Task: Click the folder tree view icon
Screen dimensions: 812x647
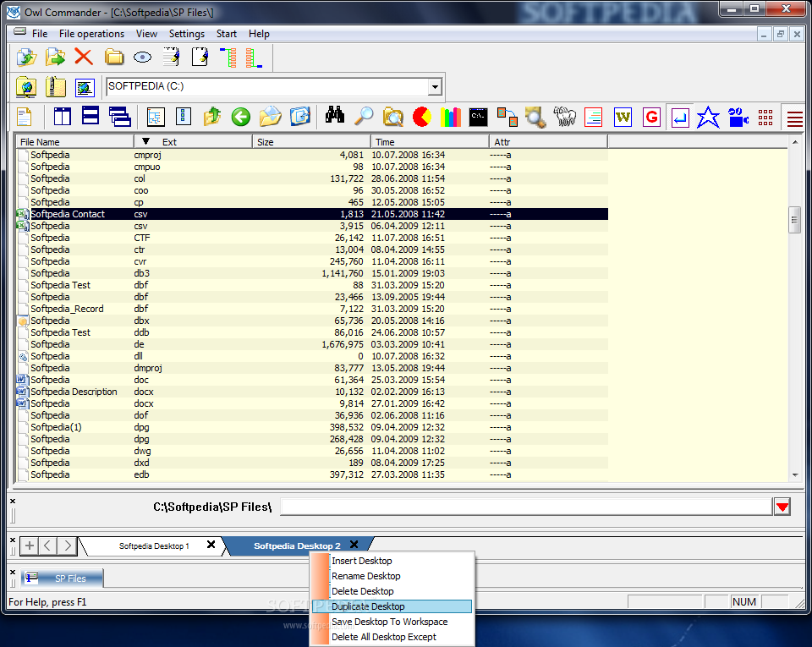Action: [x=156, y=117]
